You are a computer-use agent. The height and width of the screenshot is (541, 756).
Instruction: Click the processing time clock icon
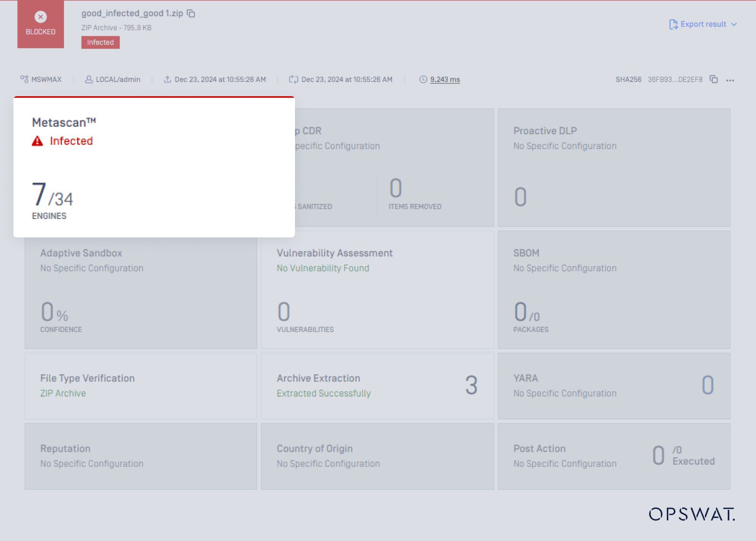tap(422, 79)
